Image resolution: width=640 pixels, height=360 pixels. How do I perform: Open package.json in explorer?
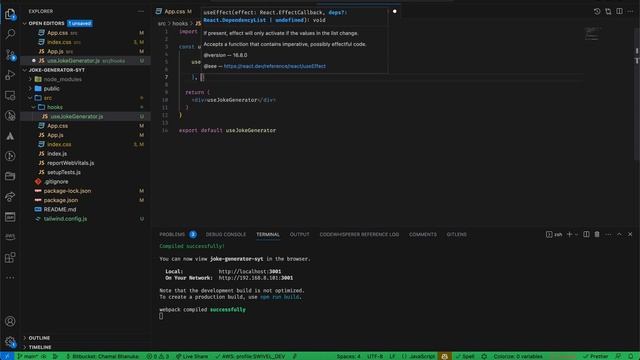[x=60, y=200]
